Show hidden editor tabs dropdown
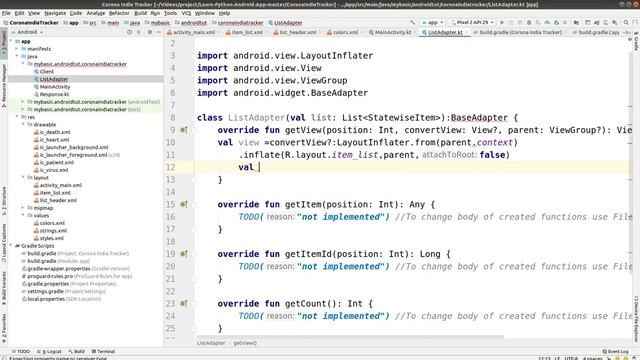The width and height of the screenshot is (640, 360). [627, 32]
